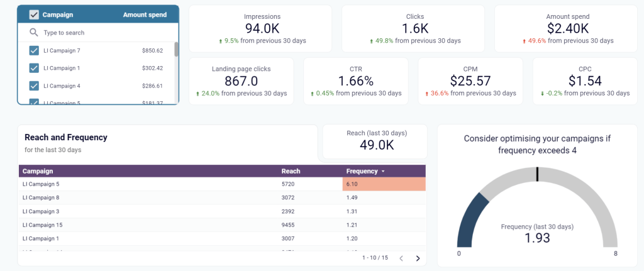The height and width of the screenshot is (271, 644).
Task: Uncheck the LI Campaign 4 checkbox
Action: coord(34,86)
